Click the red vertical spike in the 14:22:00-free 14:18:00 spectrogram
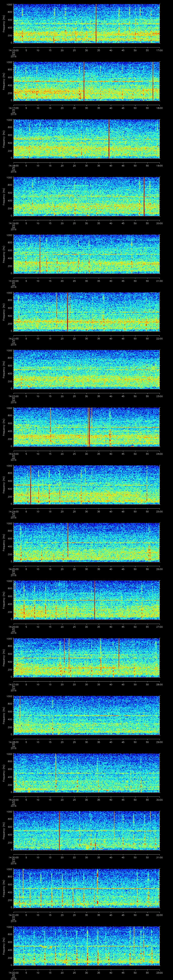Screen dimensions: 173x980 pos(109,139)
